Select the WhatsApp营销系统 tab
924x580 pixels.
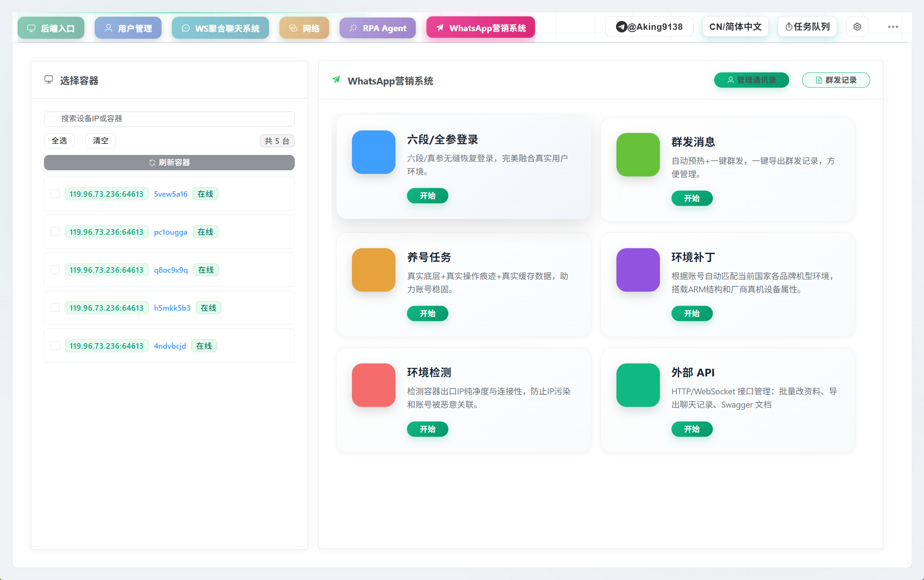point(481,28)
